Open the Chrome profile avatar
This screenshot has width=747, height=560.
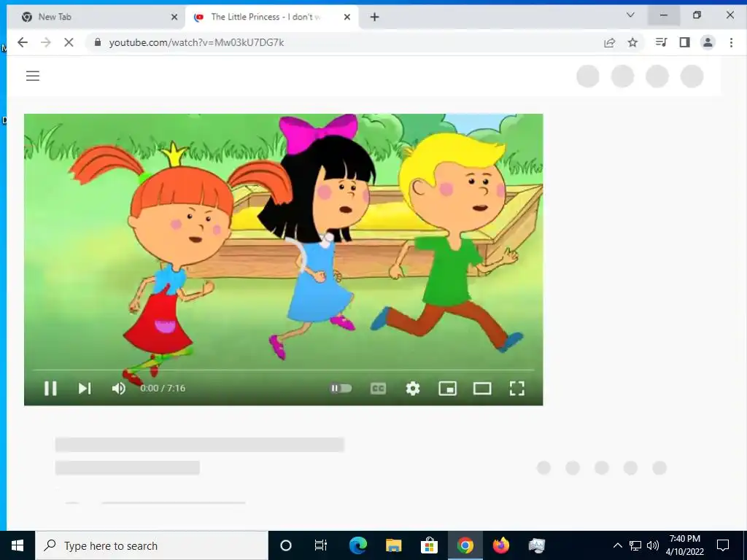708,42
